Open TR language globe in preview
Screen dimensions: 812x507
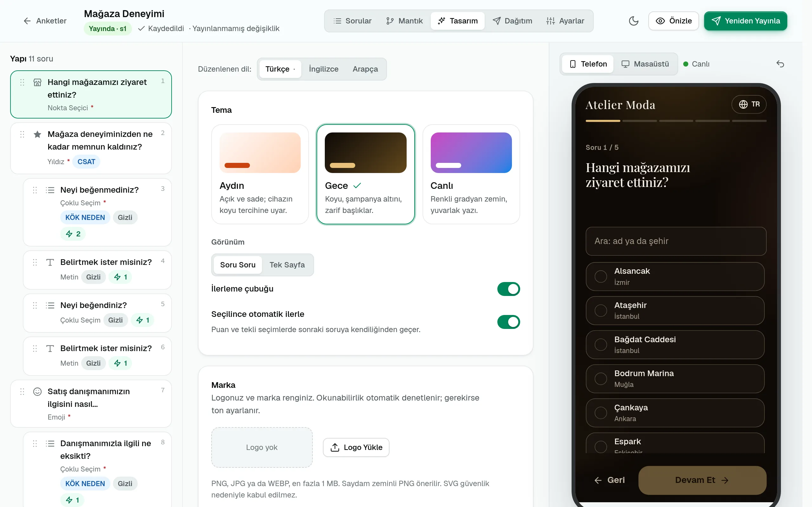pos(749,104)
